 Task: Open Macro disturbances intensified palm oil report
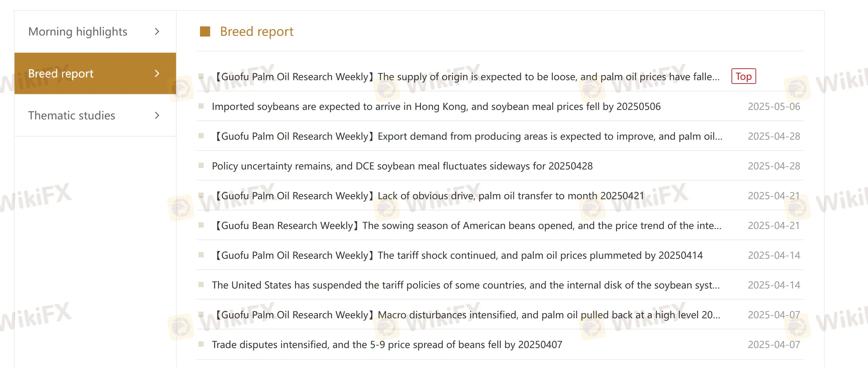(x=467, y=315)
